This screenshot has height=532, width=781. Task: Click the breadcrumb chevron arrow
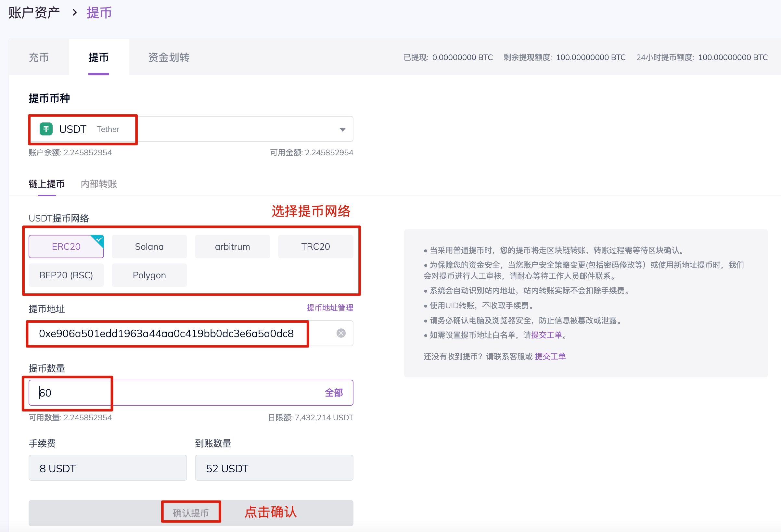[x=75, y=13]
